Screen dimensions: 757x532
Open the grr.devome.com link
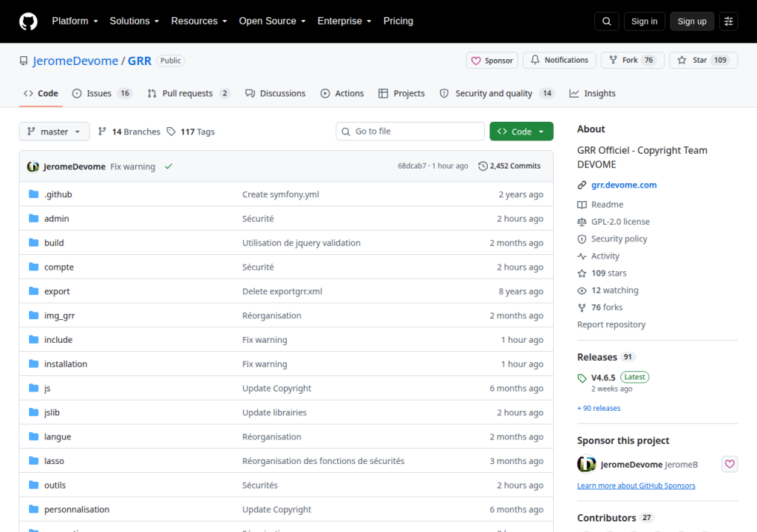click(624, 185)
